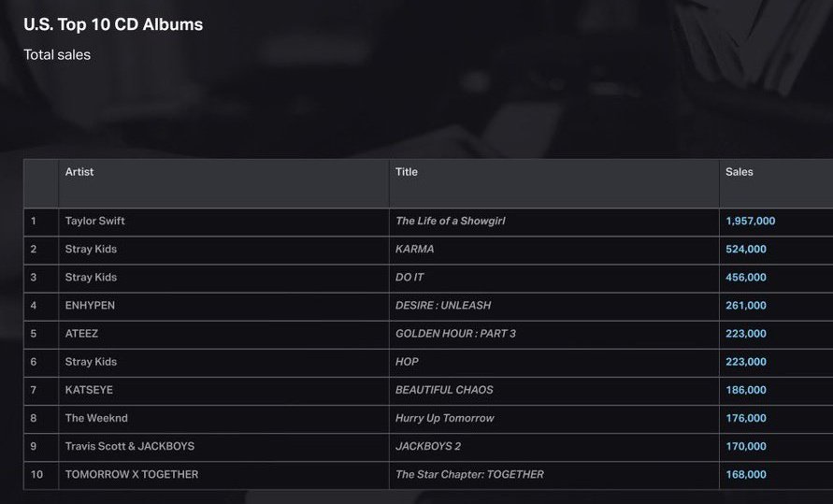Select the KATSEYE artist cell
The width and height of the screenshot is (833, 504).
89,390
